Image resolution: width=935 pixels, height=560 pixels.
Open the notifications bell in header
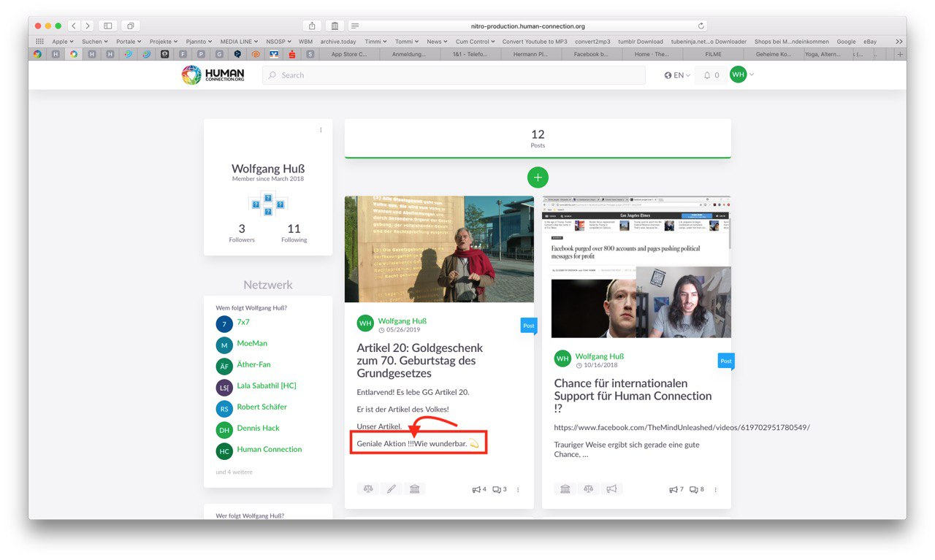pyautogui.click(x=711, y=75)
